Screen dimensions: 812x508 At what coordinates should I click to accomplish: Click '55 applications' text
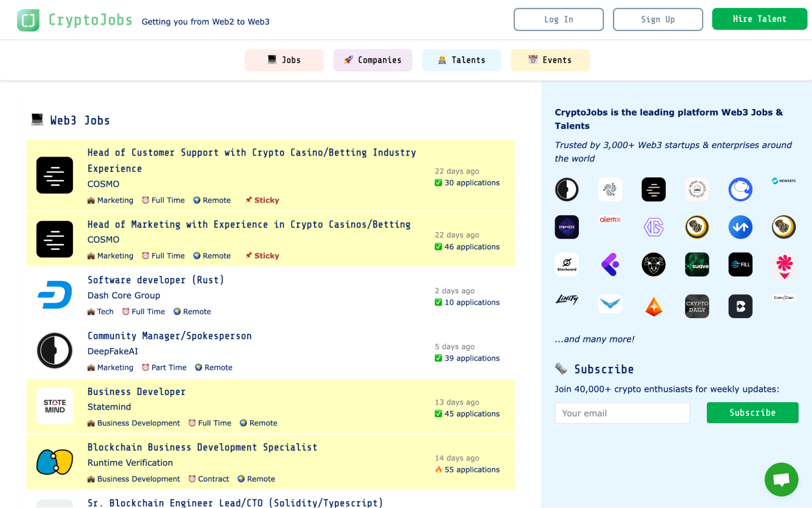coord(472,469)
